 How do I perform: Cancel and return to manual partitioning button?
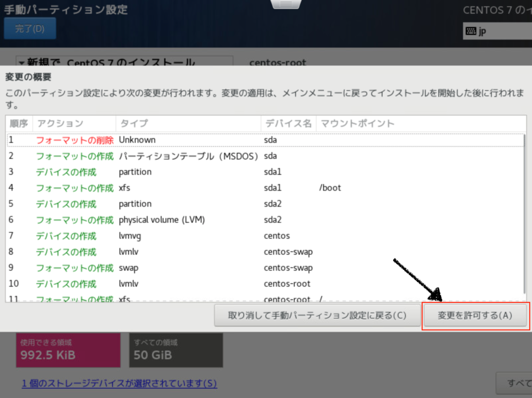tap(317, 315)
